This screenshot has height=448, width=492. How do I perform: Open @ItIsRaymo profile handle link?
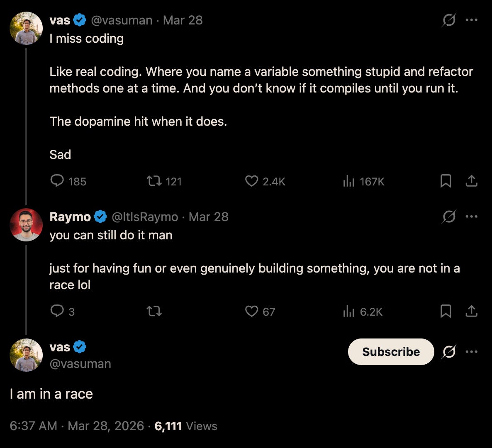145,217
